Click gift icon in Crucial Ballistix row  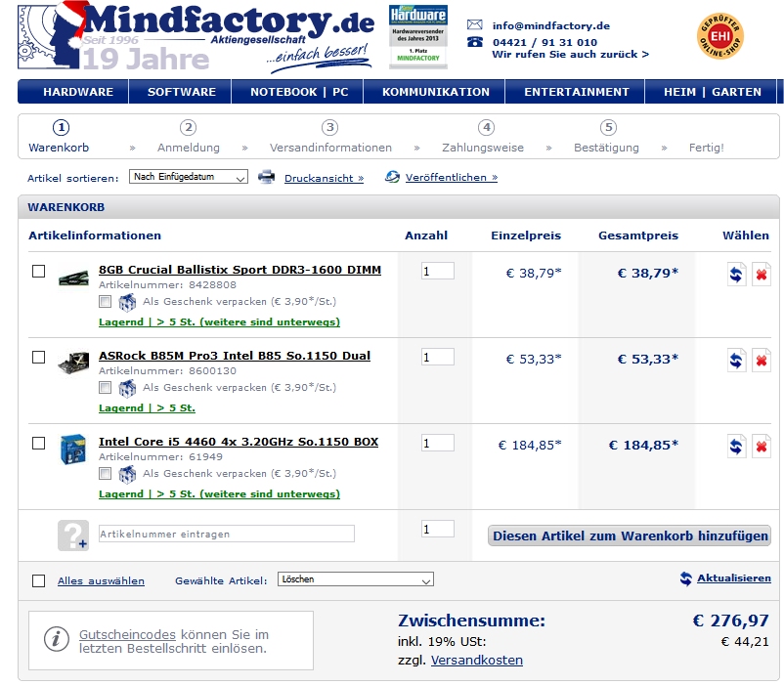pos(127,302)
